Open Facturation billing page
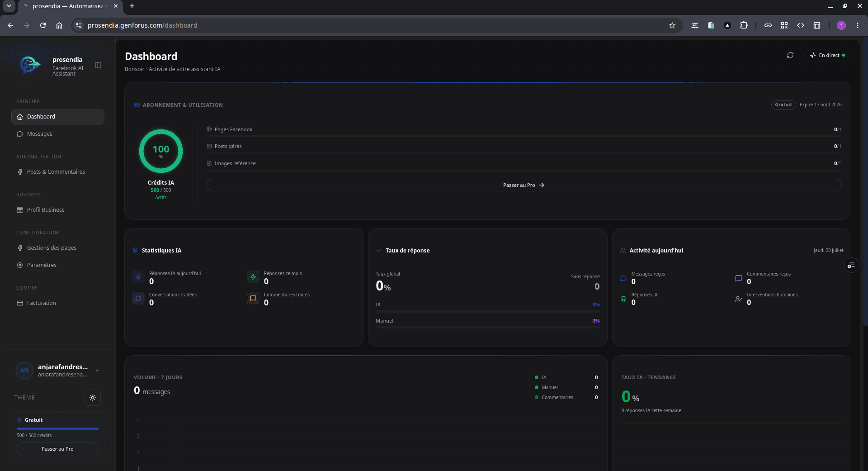The image size is (868, 471). (x=57, y=303)
